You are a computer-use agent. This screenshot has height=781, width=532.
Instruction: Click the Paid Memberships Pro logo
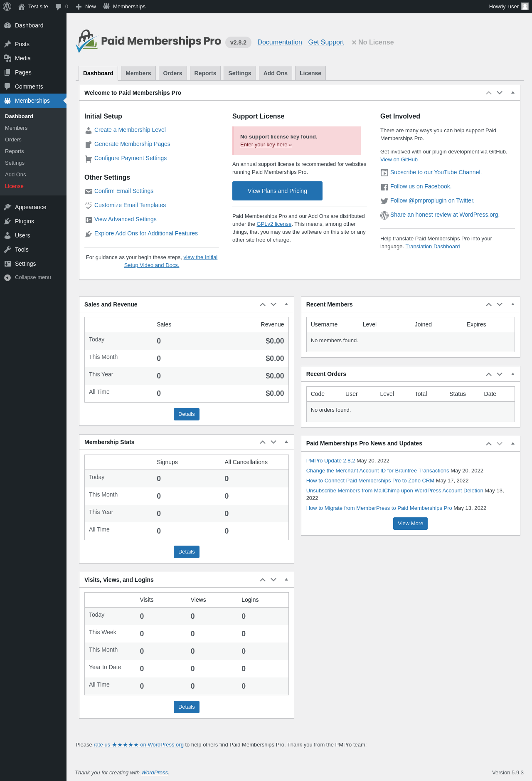point(148,41)
